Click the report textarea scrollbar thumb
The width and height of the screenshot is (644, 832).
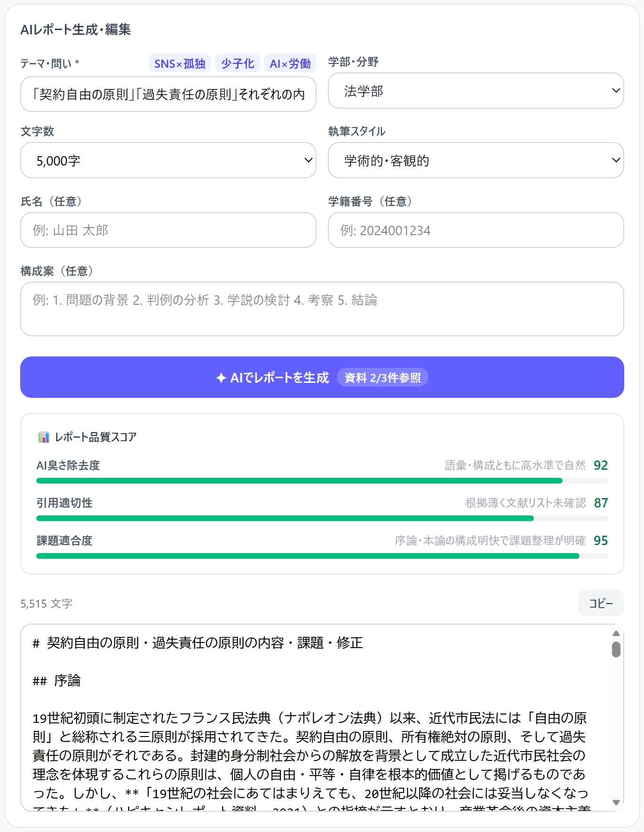pos(616,649)
